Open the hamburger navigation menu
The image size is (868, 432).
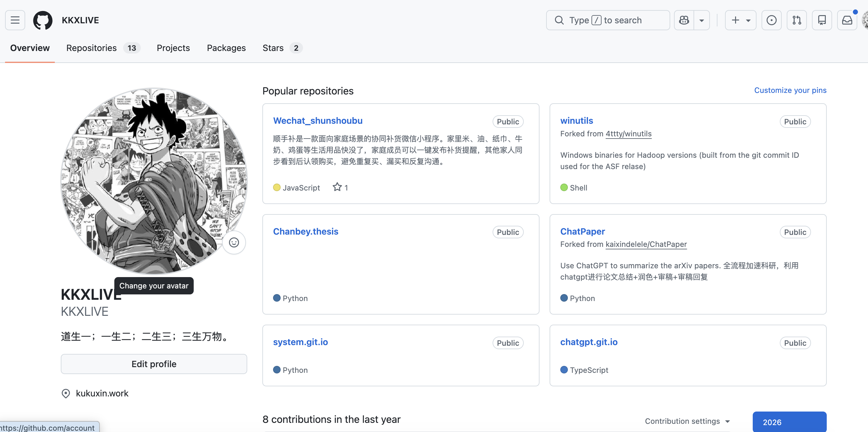15,20
